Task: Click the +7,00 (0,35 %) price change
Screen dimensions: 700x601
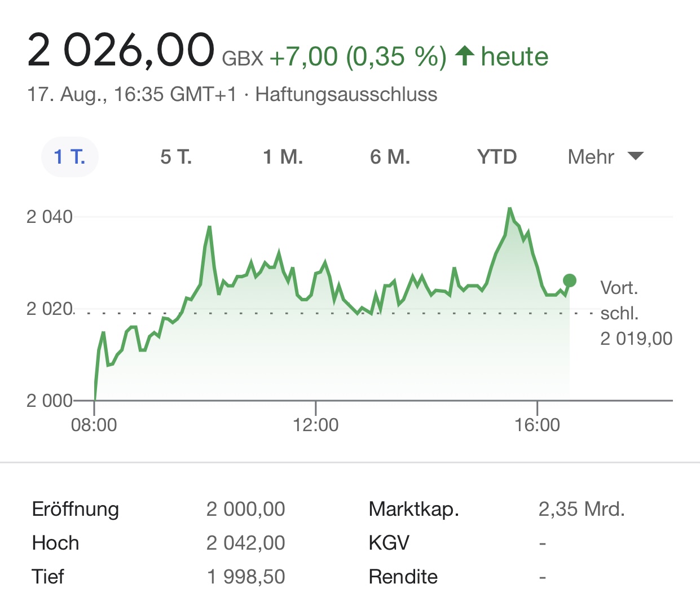Action: tap(358, 56)
